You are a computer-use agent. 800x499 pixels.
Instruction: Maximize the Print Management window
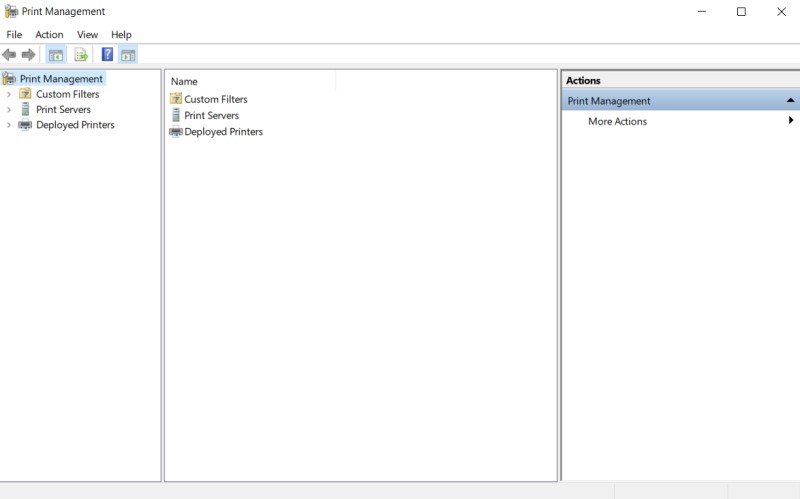click(741, 11)
